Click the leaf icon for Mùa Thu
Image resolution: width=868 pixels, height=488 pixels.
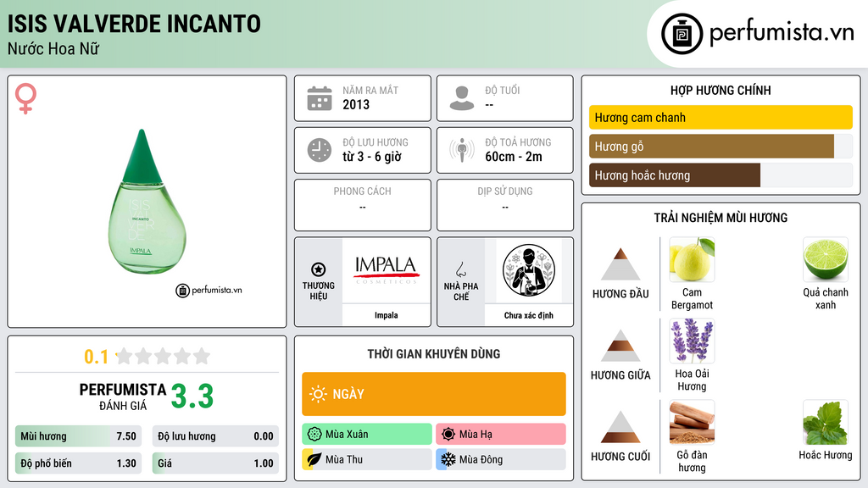(x=314, y=459)
